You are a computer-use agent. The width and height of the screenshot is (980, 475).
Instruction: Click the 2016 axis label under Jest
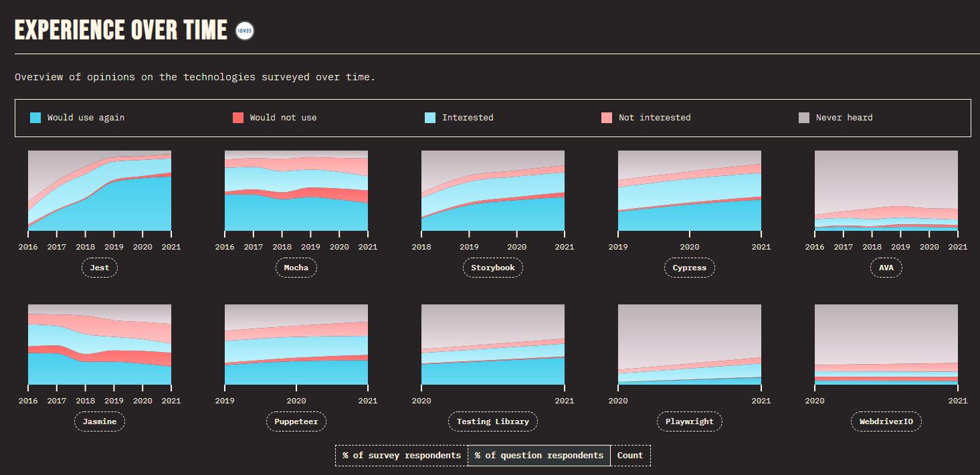click(x=28, y=247)
